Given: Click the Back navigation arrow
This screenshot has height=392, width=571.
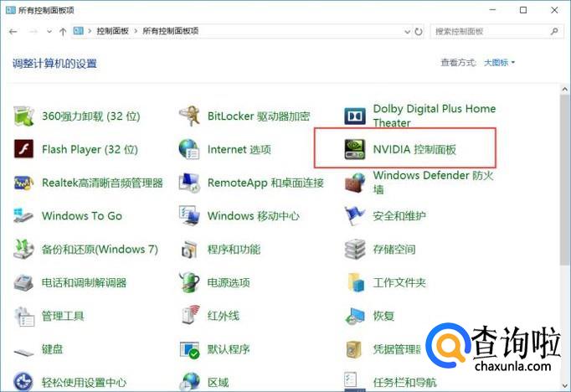Looking at the screenshot, I should (x=13, y=32).
